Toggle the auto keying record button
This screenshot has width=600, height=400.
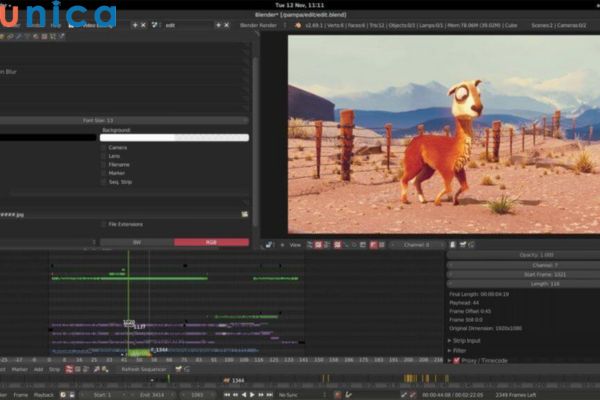338,395
